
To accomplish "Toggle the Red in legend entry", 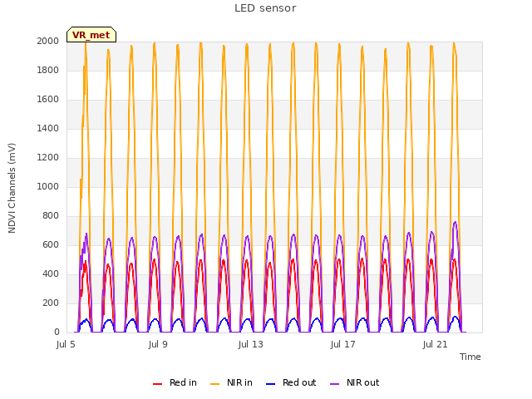I will [175, 382].
